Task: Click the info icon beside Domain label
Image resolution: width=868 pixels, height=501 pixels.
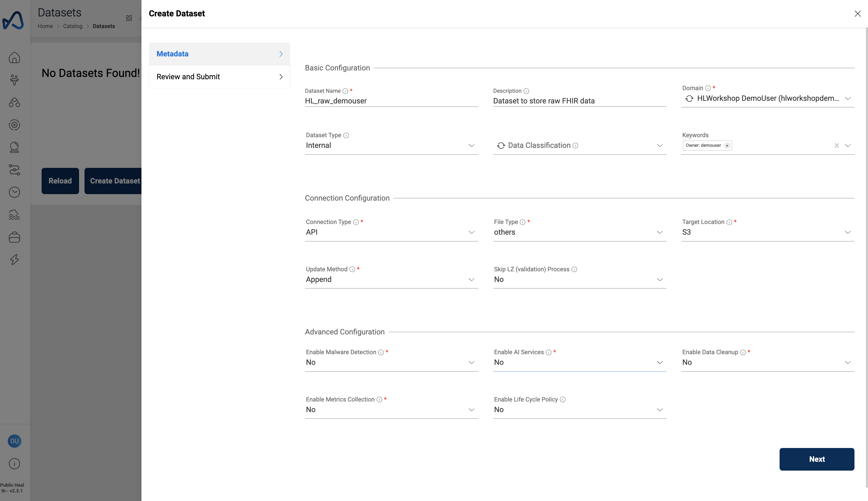Action: [708, 88]
